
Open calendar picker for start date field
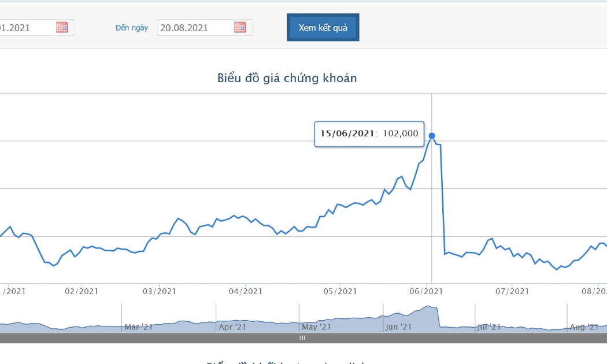click(x=62, y=27)
